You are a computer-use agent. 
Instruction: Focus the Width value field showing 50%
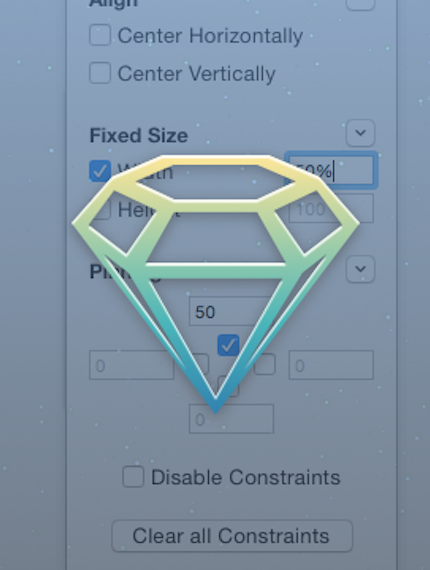coord(331,170)
